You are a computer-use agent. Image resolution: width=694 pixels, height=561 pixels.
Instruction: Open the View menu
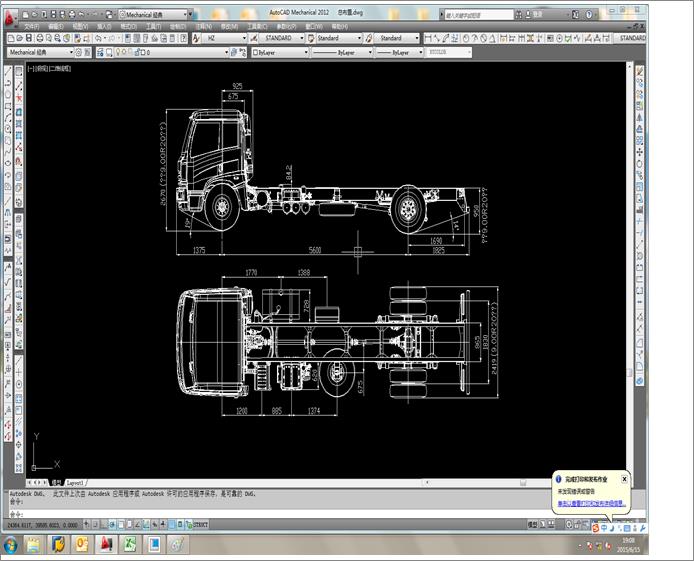coord(80,27)
